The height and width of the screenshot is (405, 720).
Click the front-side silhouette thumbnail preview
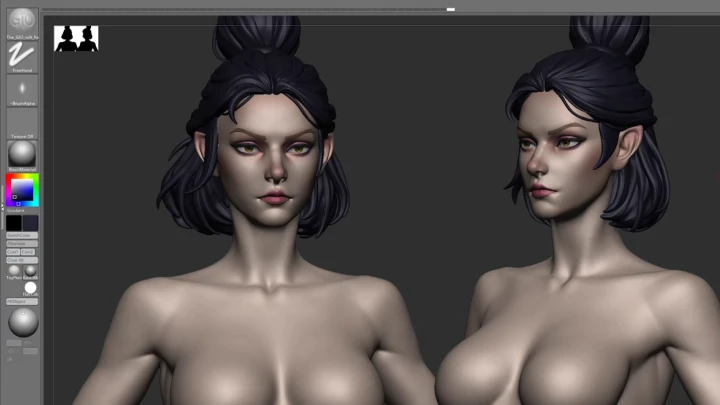(76, 39)
